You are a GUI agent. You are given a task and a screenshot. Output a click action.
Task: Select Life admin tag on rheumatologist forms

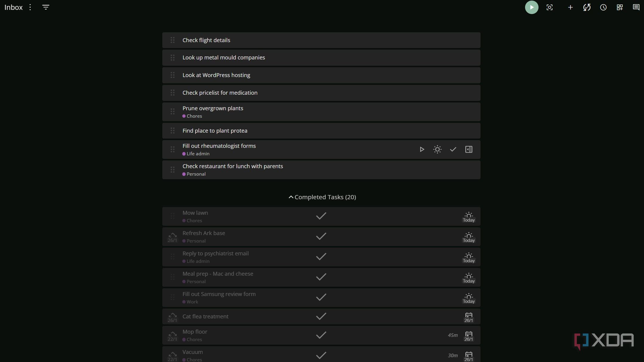point(196,154)
